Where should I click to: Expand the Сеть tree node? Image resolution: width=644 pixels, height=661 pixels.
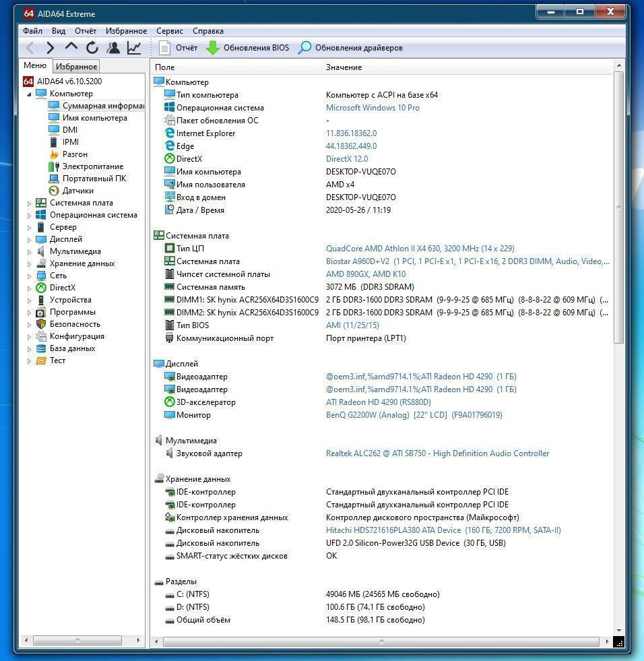(x=29, y=276)
